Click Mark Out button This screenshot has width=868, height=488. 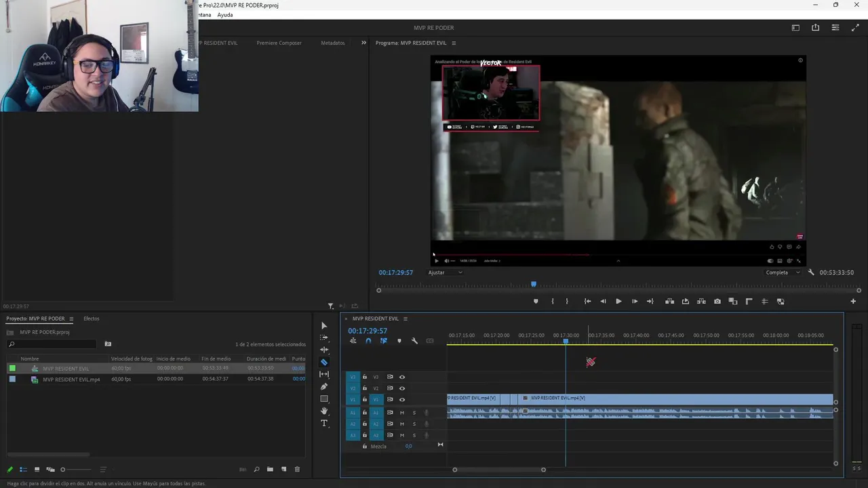pyautogui.click(x=567, y=302)
